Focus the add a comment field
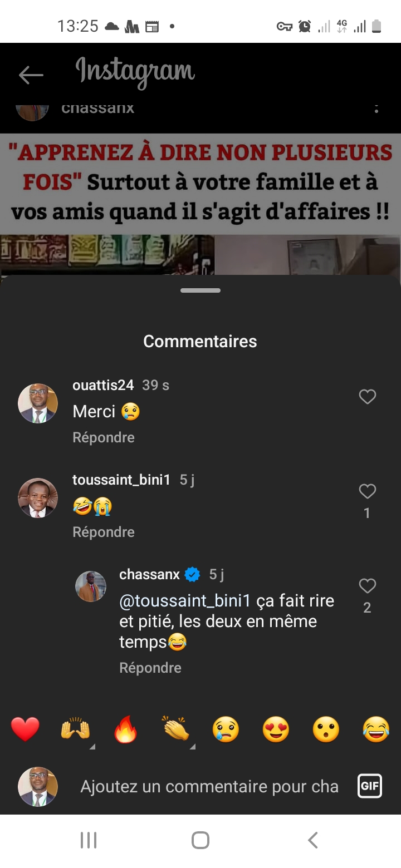 tap(209, 786)
